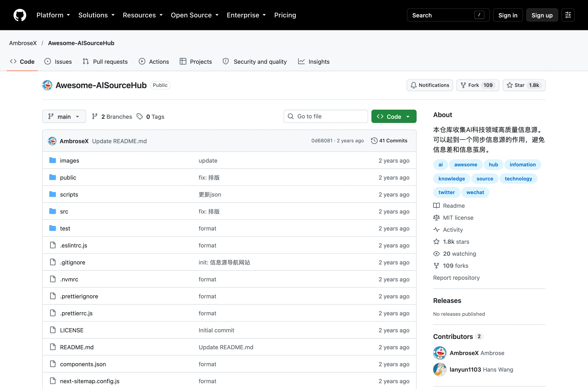Click the .eslintrc.js file icon
588x389 pixels.
[x=53, y=245]
